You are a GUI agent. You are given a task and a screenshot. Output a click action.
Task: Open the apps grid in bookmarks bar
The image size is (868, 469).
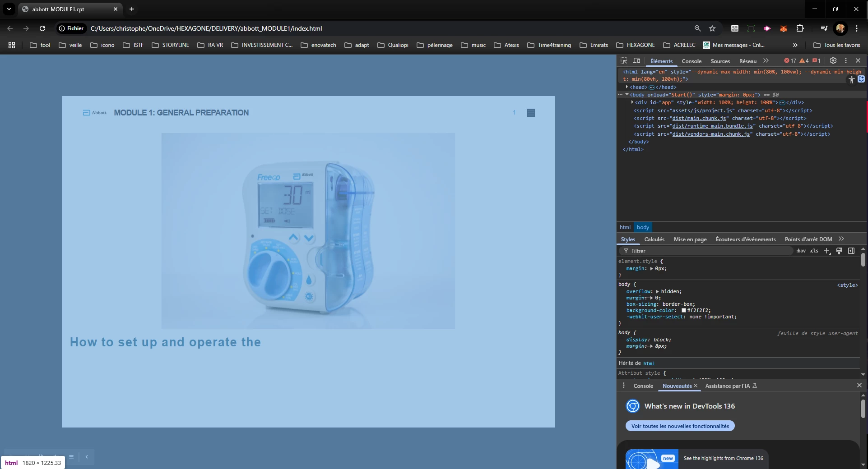pos(12,45)
